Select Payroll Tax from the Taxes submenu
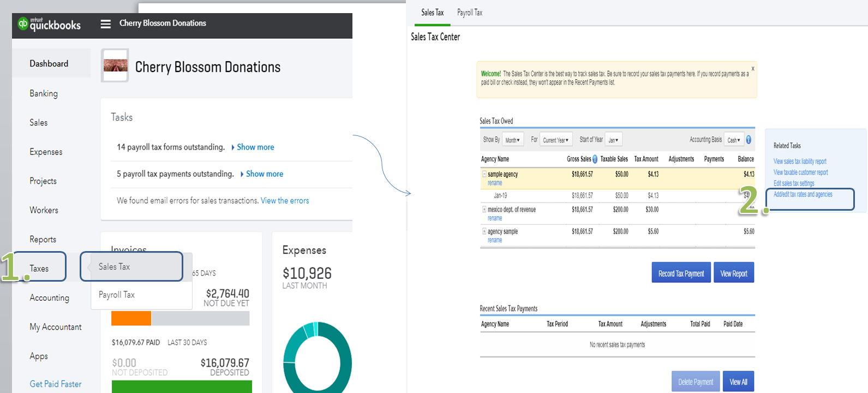 141,295
